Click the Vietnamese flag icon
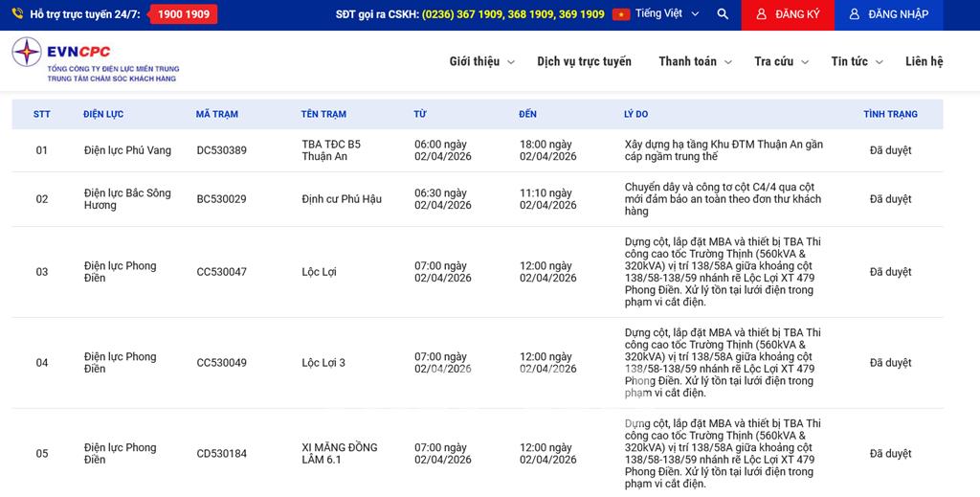Viewport: 980px width, 497px height. click(621, 14)
